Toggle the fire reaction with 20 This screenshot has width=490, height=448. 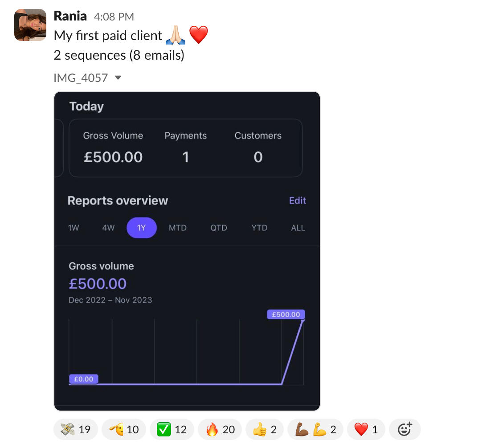(220, 429)
